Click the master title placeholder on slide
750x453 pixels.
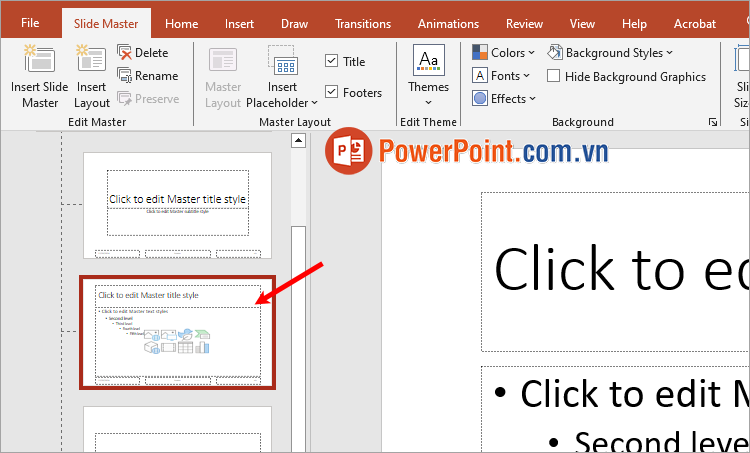[615, 272]
